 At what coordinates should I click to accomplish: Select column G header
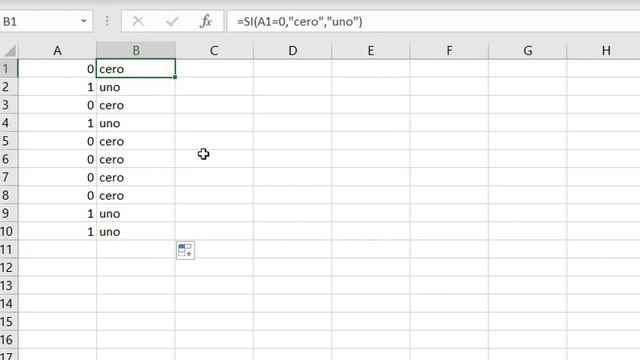pos(527,51)
